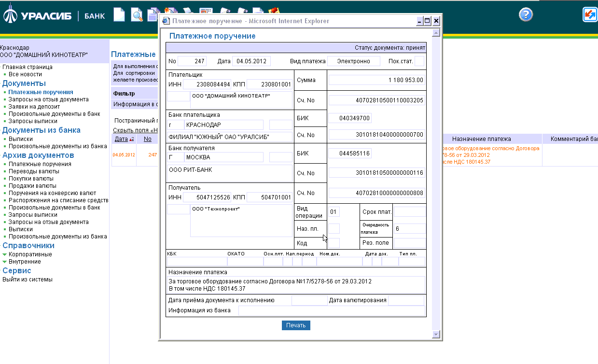Click the new blank document toolbar icon
Image resolution: width=598 pixels, height=364 pixels.
coord(119,14)
